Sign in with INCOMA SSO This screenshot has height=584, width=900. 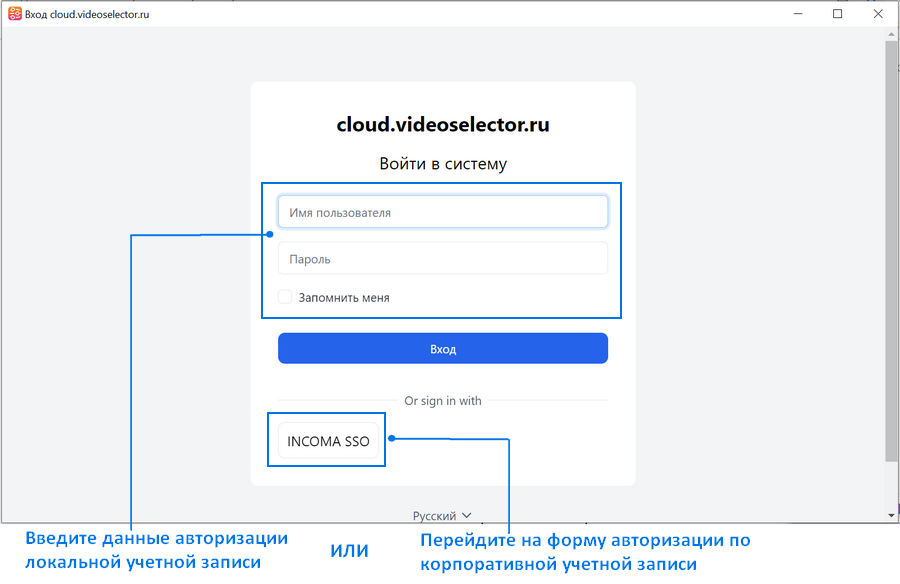(x=328, y=441)
